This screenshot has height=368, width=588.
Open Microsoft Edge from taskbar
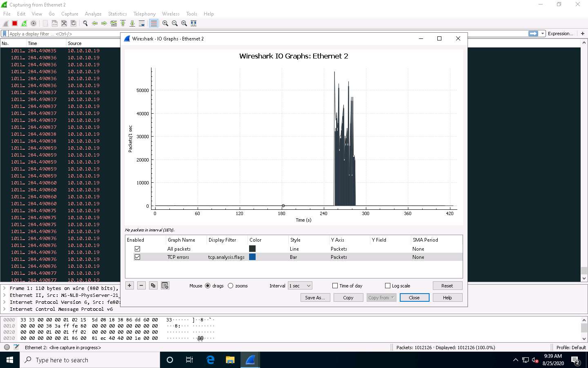[x=210, y=360]
